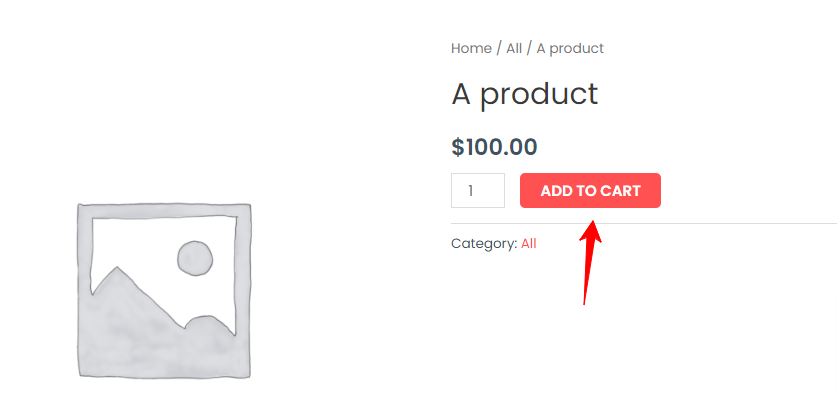Click the slash between All and A product

[529, 49]
